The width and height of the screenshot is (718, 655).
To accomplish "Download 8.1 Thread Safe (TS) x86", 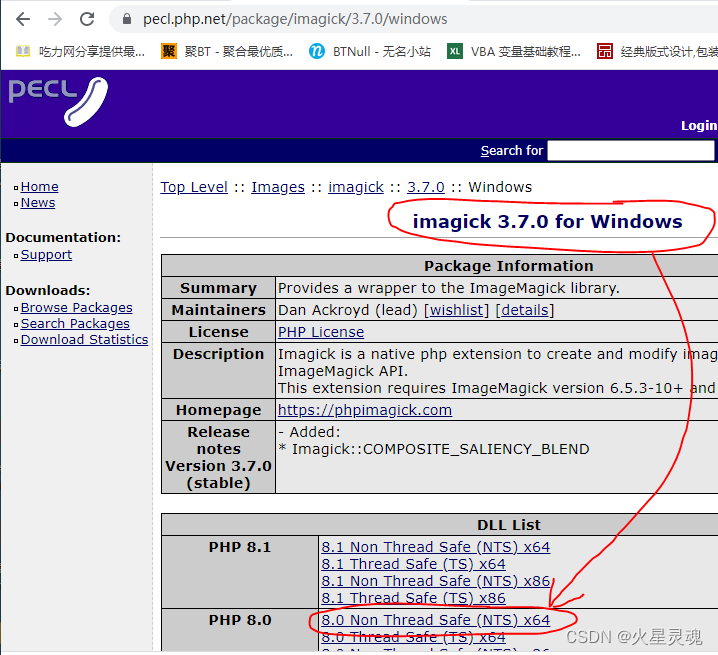I will coord(413,598).
